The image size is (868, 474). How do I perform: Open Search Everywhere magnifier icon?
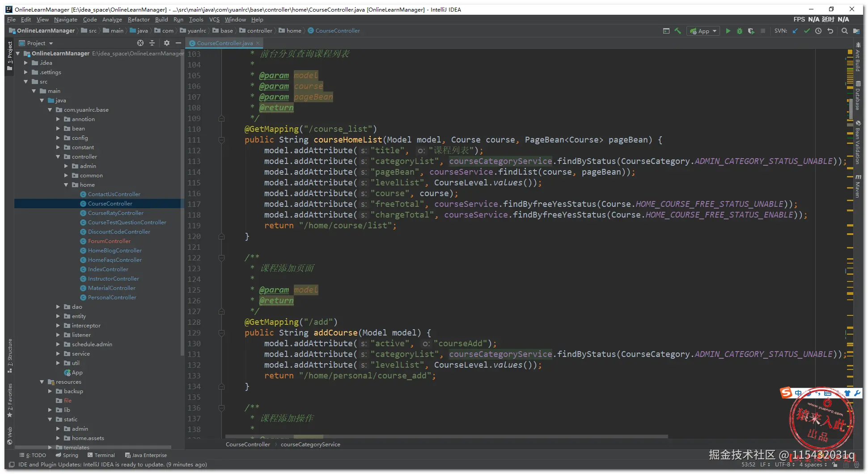[x=844, y=31]
